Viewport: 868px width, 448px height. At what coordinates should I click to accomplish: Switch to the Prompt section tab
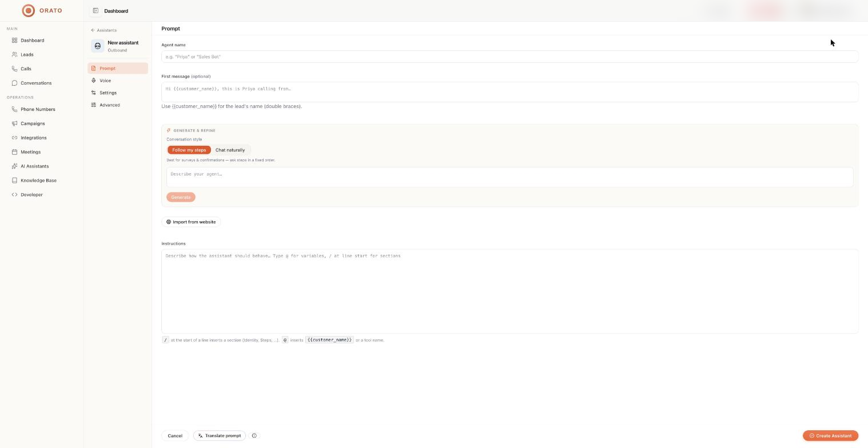point(118,69)
